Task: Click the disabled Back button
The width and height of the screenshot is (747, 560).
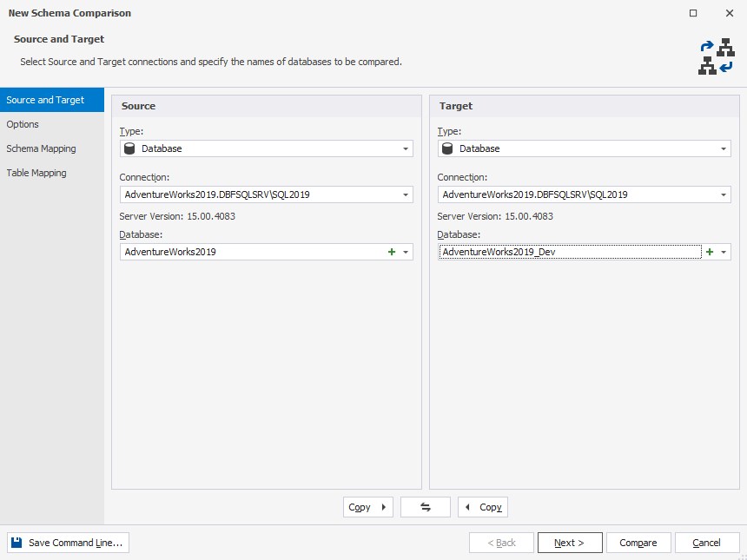Action: tap(501, 543)
